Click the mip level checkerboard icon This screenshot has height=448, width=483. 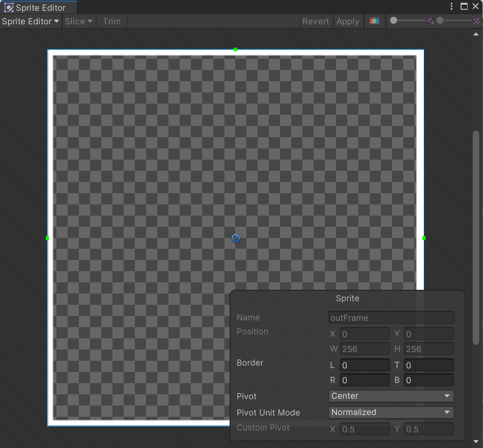click(x=476, y=21)
